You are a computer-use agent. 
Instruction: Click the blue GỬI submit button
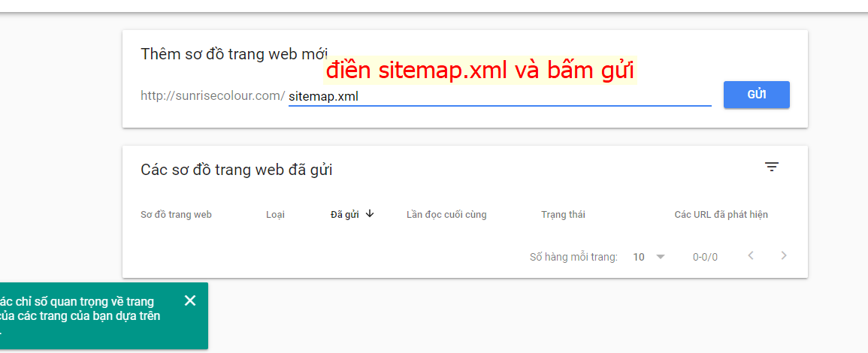coord(756,95)
